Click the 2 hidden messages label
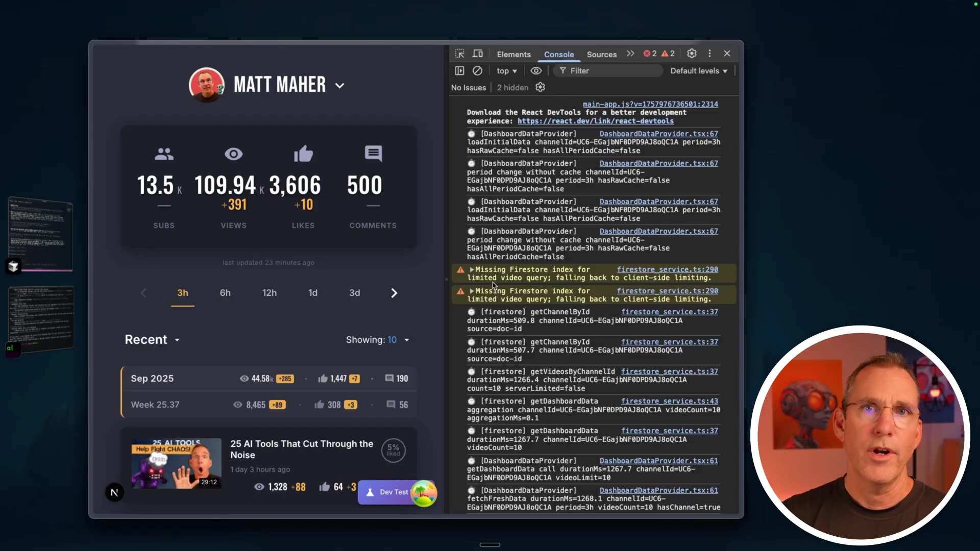Image resolution: width=980 pixels, height=551 pixels. point(512,88)
